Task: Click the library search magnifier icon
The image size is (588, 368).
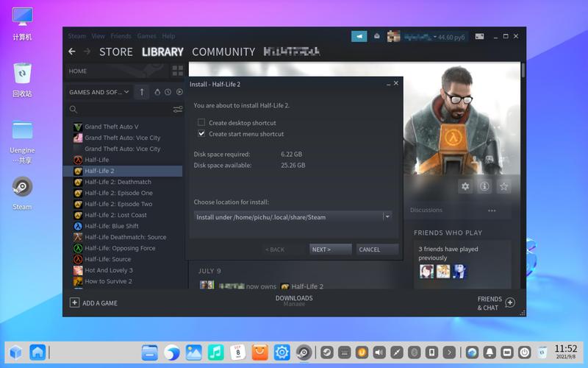Action: (73, 109)
